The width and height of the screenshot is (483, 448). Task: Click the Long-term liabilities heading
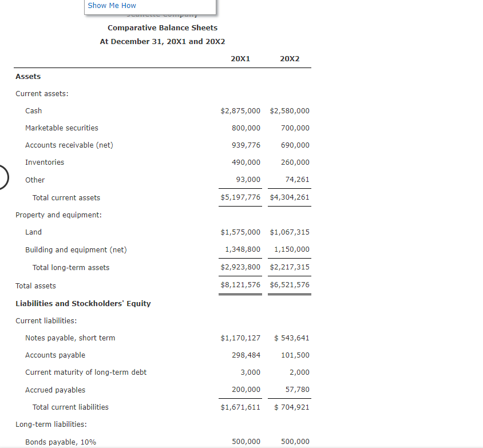coord(51,425)
